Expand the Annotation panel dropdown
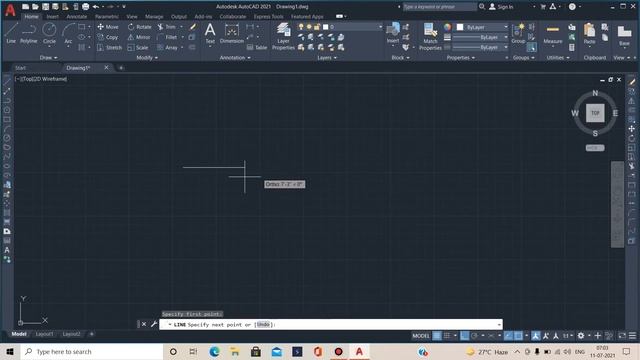640x360 pixels. click(235, 58)
